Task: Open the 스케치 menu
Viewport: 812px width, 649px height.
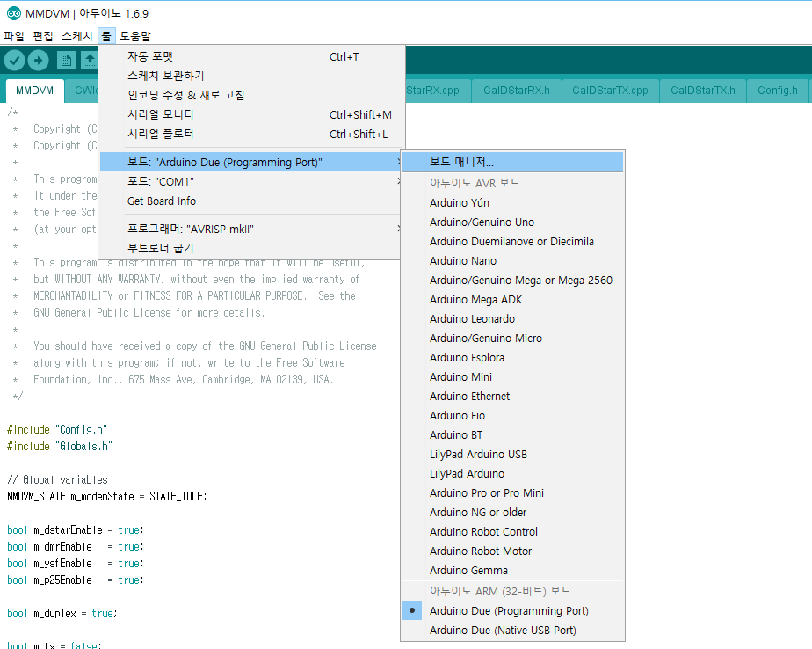Action: pyautogui.click(x=77, y=36)
